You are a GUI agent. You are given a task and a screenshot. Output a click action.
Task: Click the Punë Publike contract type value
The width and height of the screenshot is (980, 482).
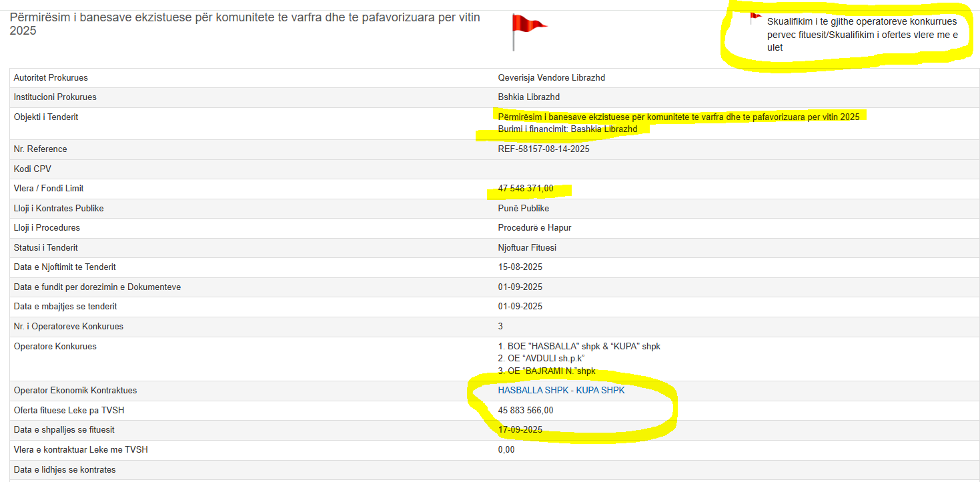point(524,208)
